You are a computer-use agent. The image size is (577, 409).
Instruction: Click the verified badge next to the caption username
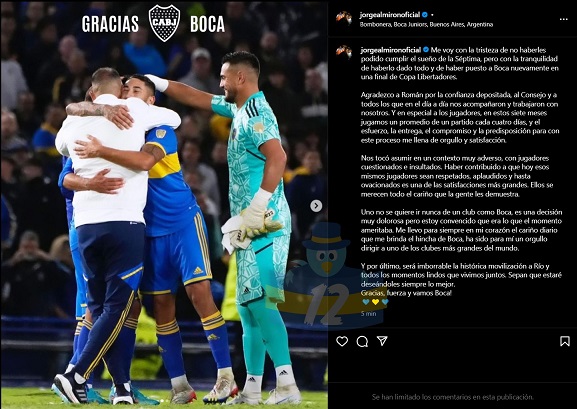pyautogui.click(x=426, y=50)
